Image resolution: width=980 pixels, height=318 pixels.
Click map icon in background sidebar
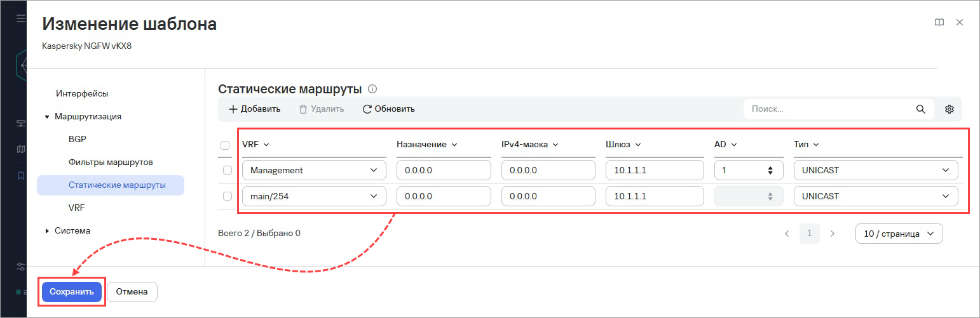point(20,149)
